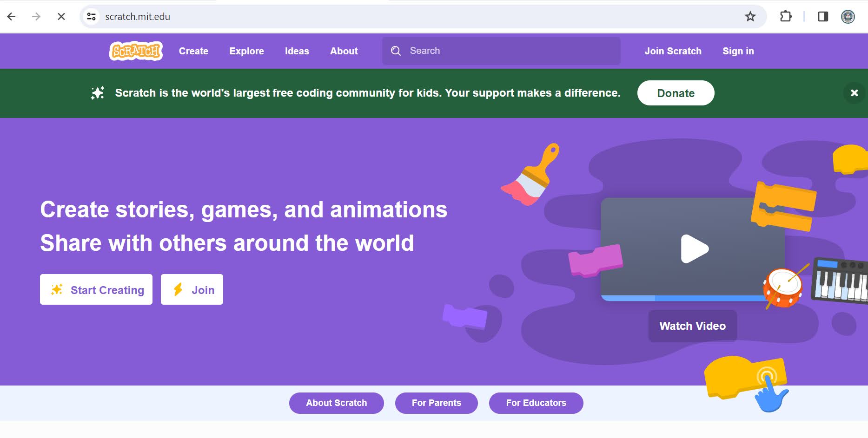Click Start Creating button
The image size is (868, 438).
[96, 289]
